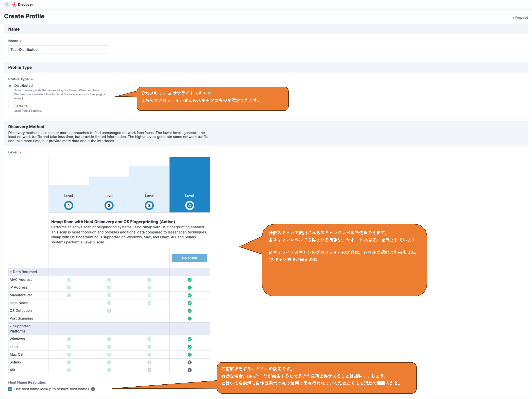Click the AIX checkmark for Level 2

point(109,370)
